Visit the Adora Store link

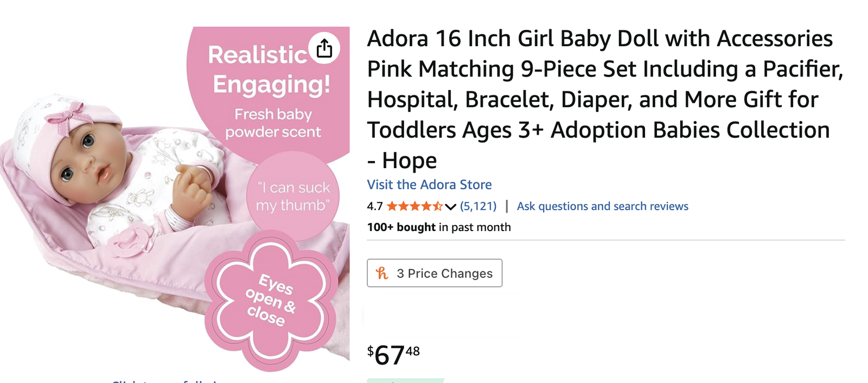coord(429,184)
